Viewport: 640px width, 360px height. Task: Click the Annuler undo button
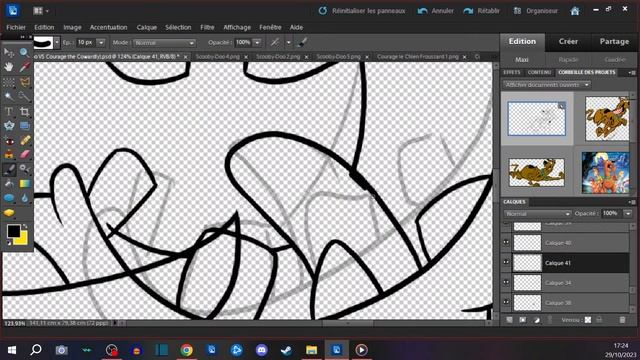[x=436, y=11]
